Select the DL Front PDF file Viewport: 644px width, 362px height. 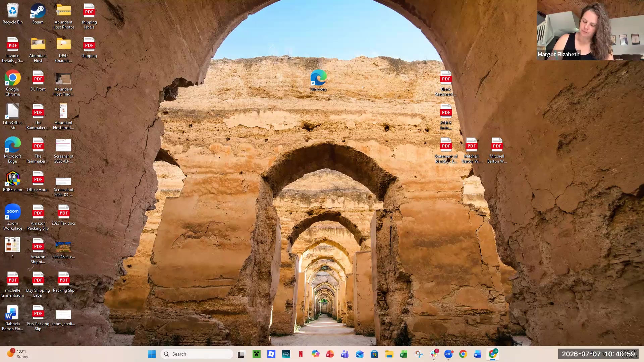pos(38,81)
